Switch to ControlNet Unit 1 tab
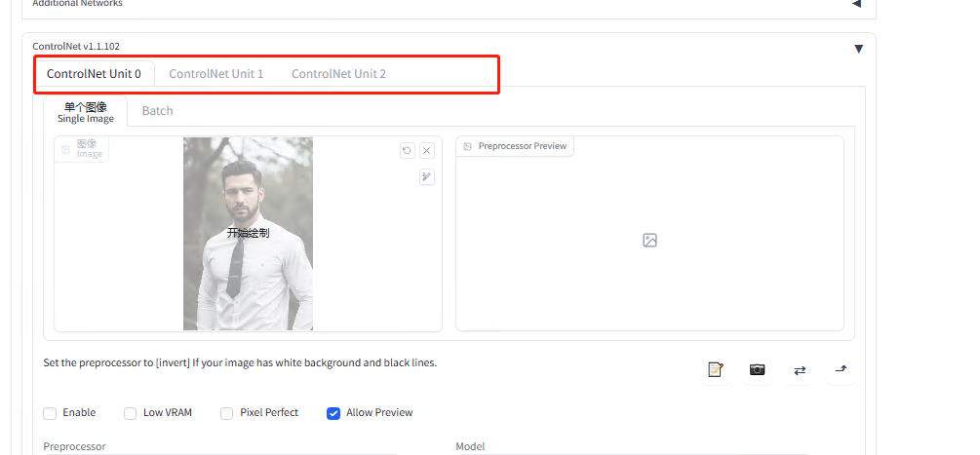 (x=216, y=74)
